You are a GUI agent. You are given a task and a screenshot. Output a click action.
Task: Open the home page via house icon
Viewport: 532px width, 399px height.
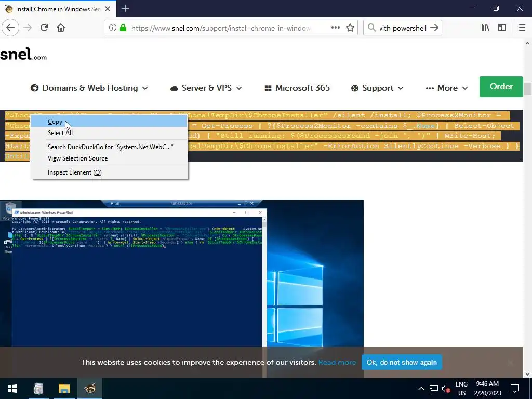pos(61,28)
